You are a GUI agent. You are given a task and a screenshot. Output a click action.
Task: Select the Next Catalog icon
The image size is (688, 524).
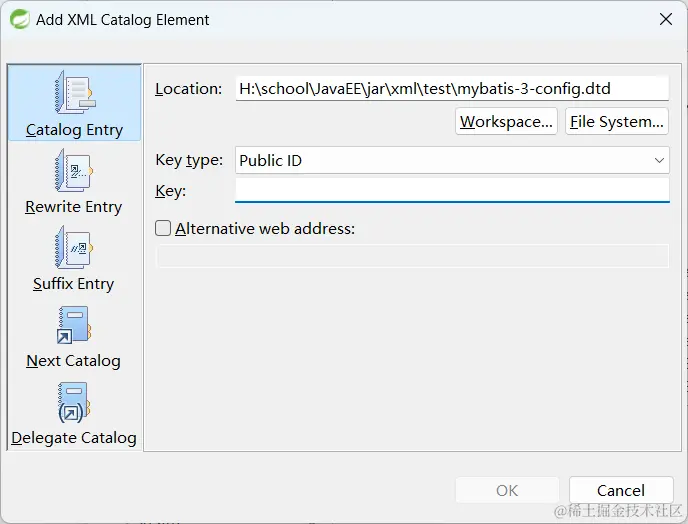74,325
